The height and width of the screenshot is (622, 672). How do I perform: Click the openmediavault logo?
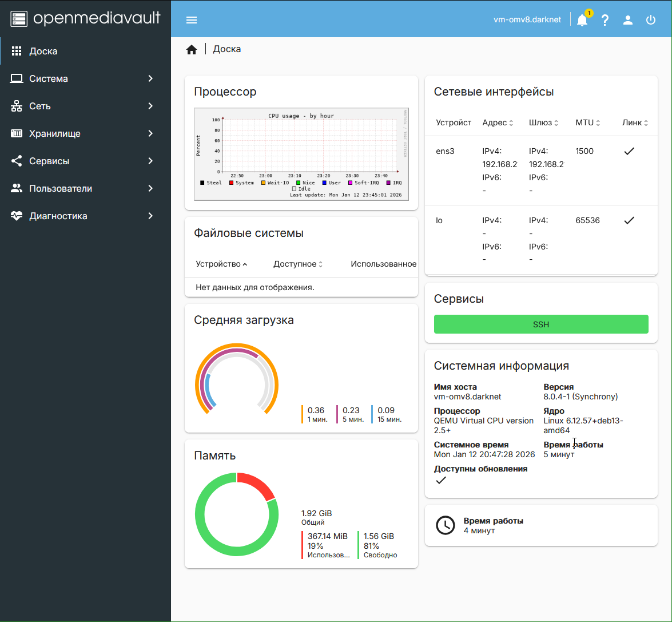point(86,18)
